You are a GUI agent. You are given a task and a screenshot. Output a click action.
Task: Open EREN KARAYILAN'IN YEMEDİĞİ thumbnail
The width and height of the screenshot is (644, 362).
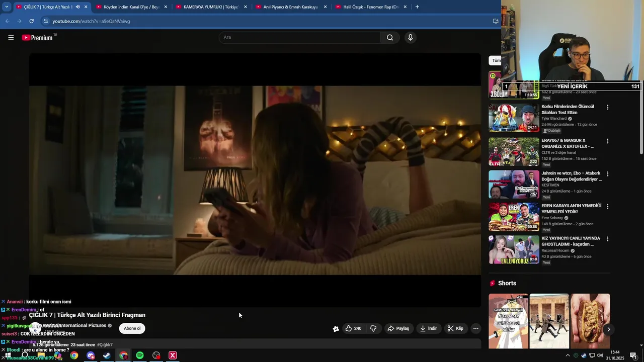pyautogui.click(x=514, y=217)
